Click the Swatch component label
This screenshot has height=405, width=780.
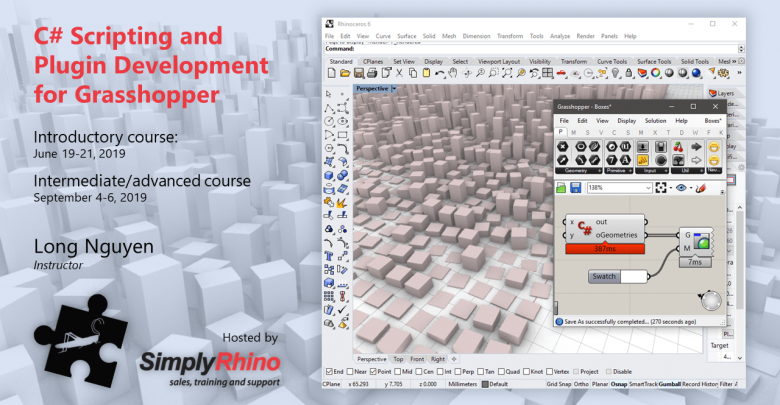tap(604, 277)
